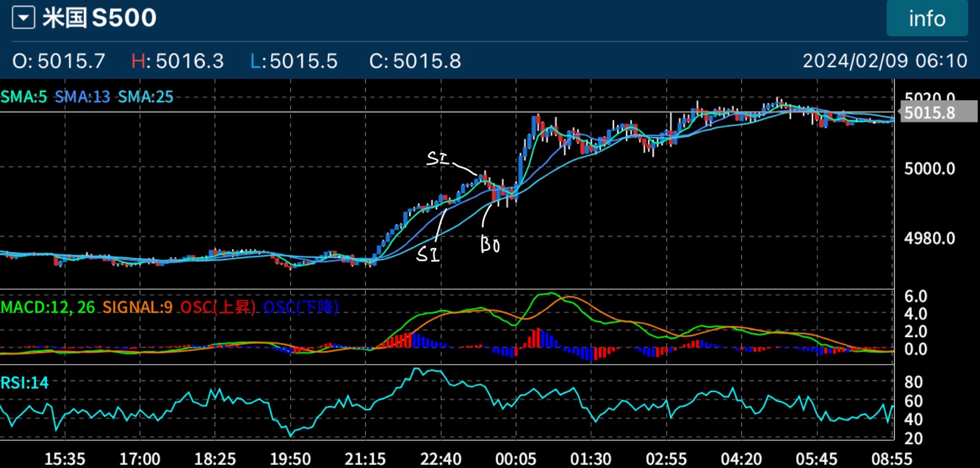Click the 5000.0 price axis label
The width and height of the screenshot is (980, 468).
930,169
